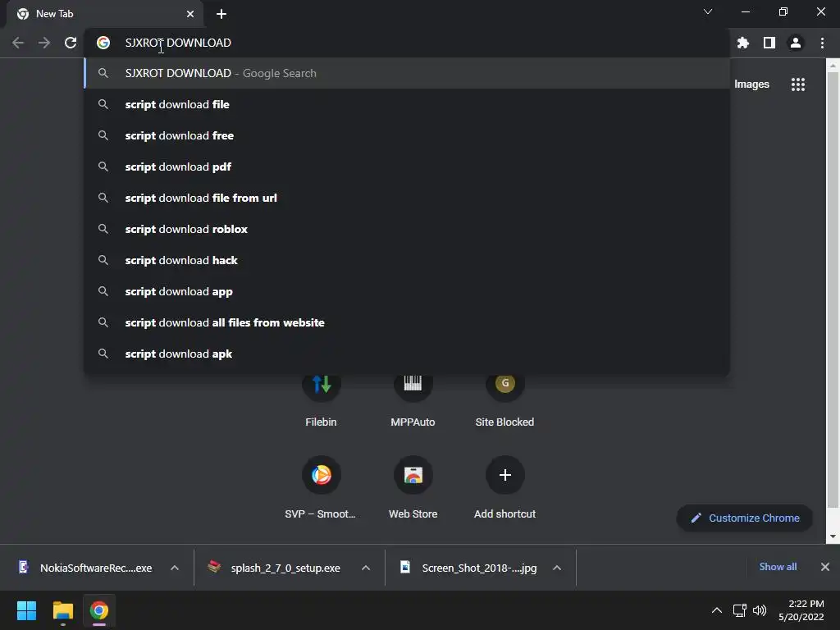Reload the page with refresh icon
The image size is (840, 630).
71,43
